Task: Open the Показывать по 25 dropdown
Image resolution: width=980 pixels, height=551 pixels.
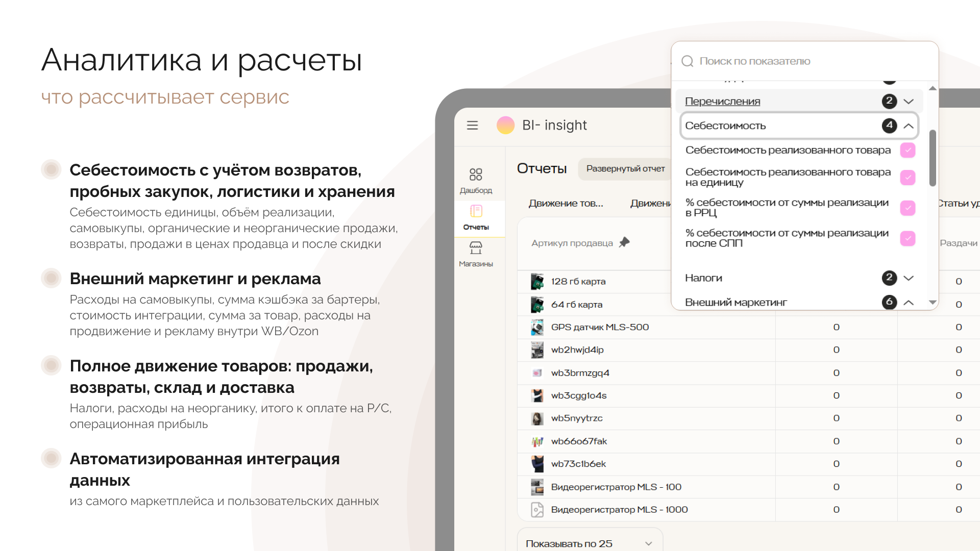Action: (590, 543)
